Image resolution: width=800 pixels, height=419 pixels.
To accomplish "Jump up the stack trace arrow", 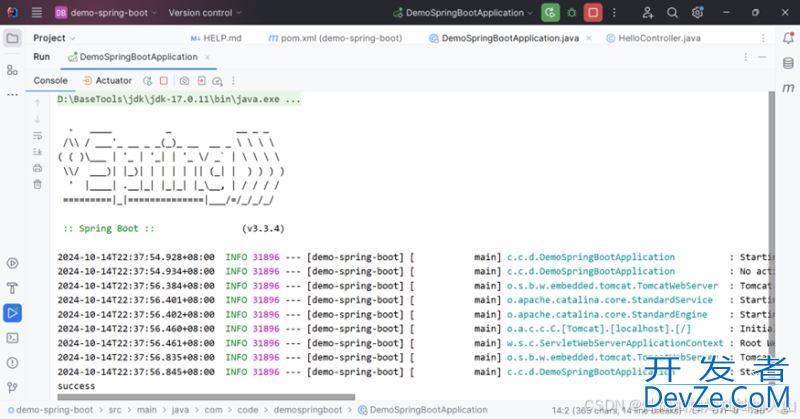I will (37, 103).
